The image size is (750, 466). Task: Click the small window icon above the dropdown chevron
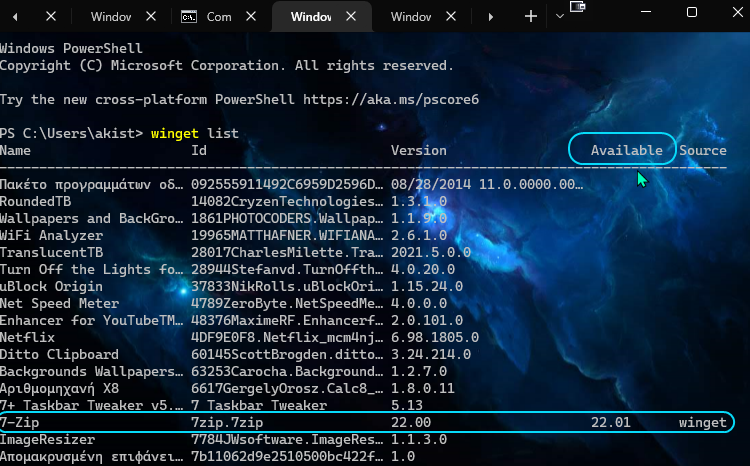tap(577, 6)
